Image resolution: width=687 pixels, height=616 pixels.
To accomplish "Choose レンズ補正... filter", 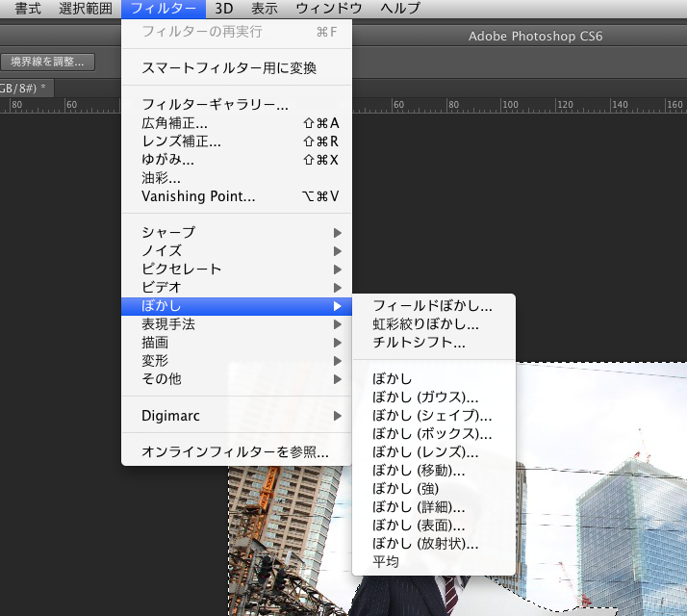I will [x=181, y=141].
